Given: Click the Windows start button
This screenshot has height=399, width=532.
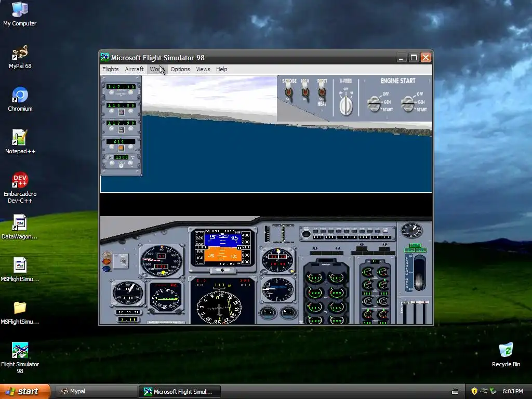Looking at the screenshot, I should click(x=25, y=391).
